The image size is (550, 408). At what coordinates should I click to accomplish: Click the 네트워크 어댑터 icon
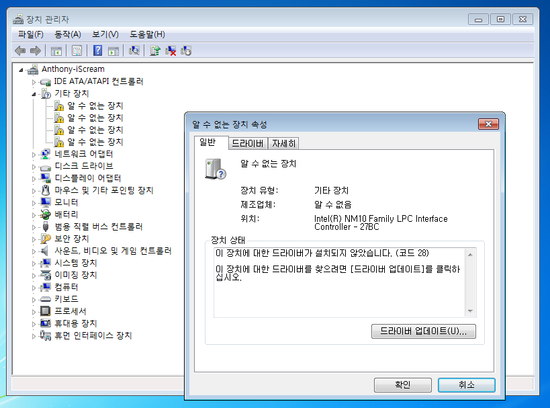pyautogui.click(x=45, y=154)
